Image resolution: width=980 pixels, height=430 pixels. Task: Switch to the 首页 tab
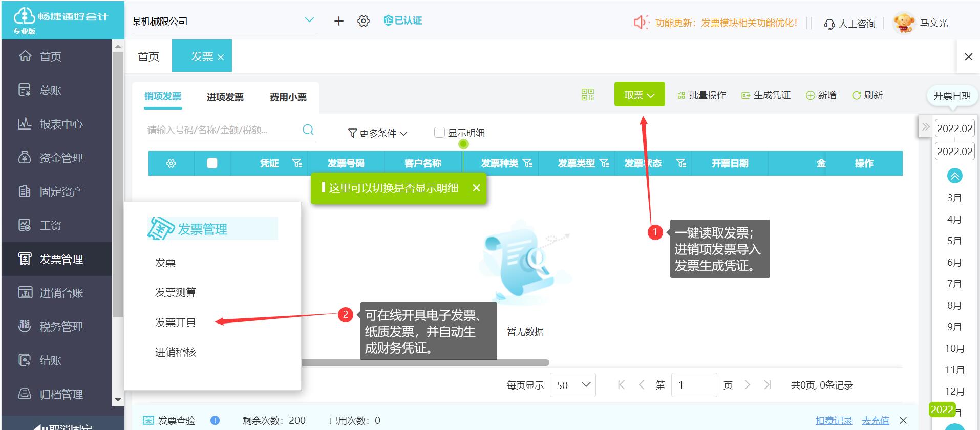(148, 56)
